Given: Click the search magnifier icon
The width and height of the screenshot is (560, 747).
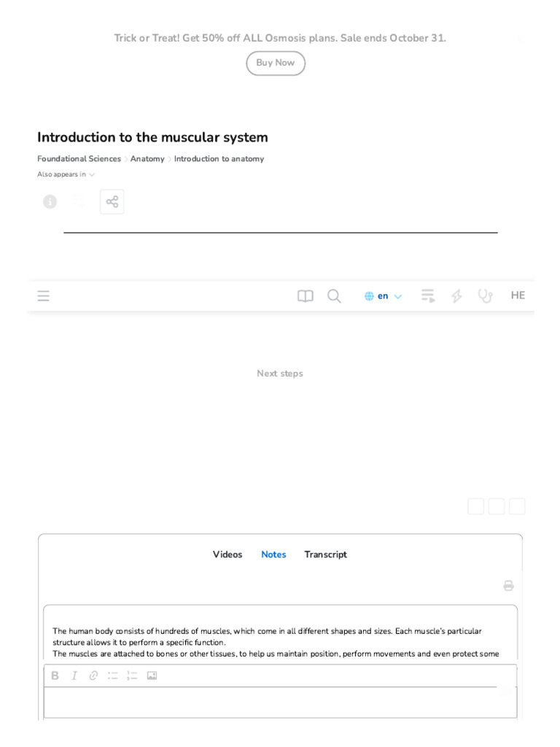Looking at the screenshot, I should tap(334, 296).
